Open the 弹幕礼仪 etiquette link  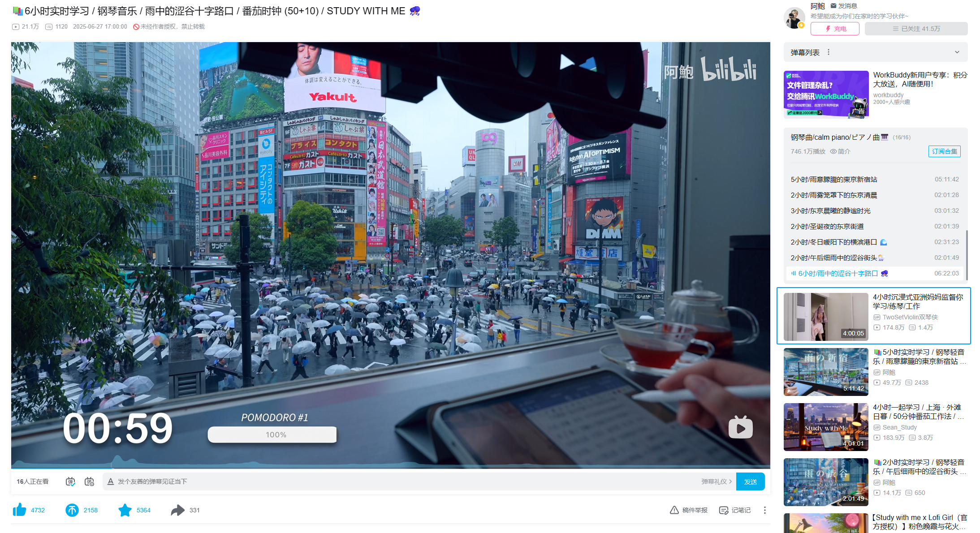point(717,481)
